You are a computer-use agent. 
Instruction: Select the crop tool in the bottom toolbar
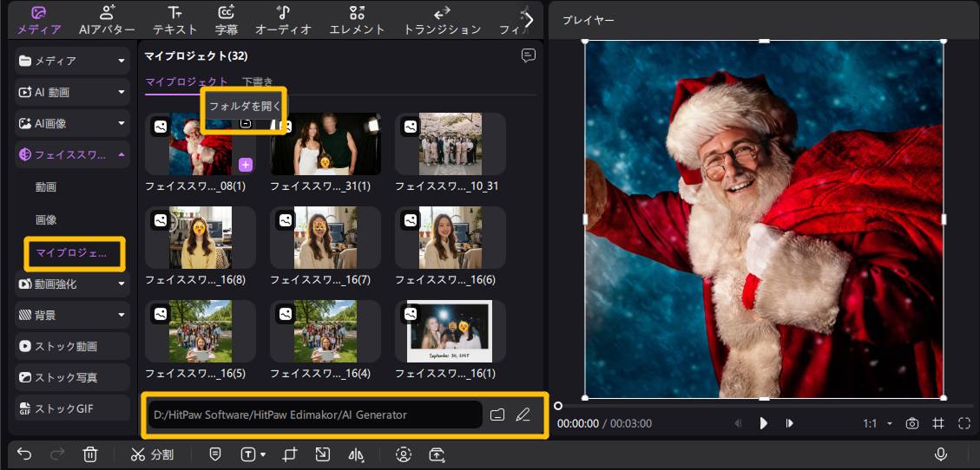[x=291, y=454]
